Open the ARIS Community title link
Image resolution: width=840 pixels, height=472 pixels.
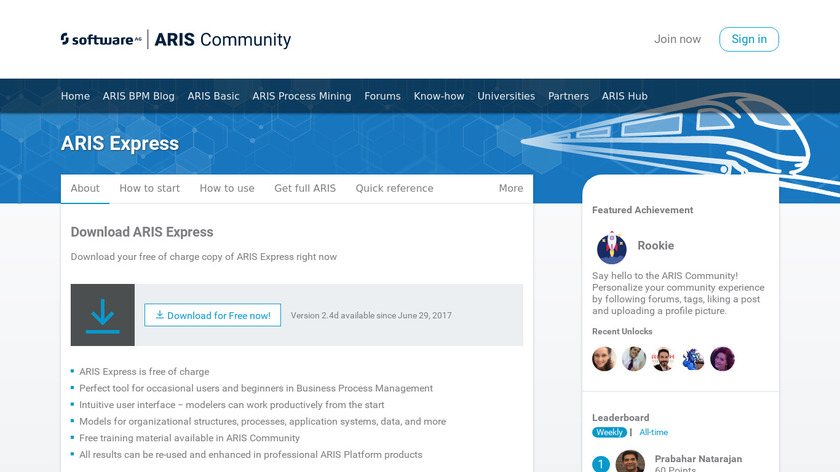pos(223,40)
